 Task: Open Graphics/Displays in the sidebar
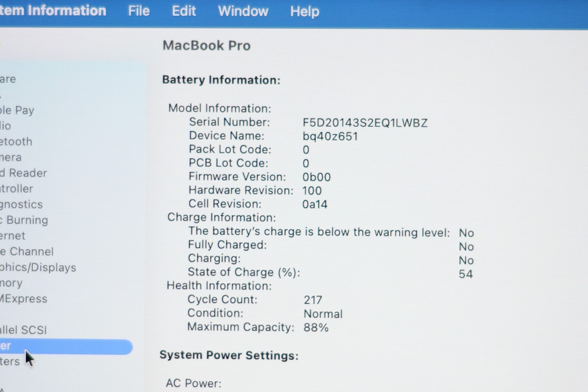click(38, 267)
